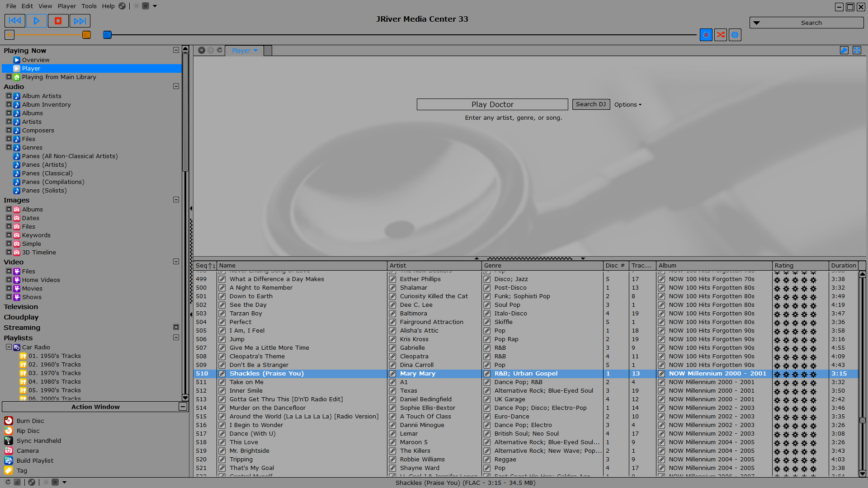The image size is (868, 488).
Task: Expand the Composers tree node
Action: point(9,130)
